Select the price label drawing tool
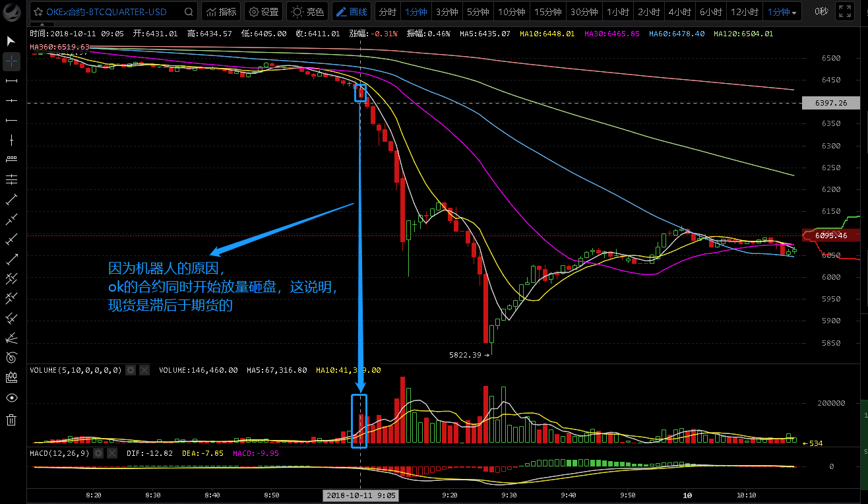Image resolution: width=868 pixels, height=504 pixels. point(11,160)
